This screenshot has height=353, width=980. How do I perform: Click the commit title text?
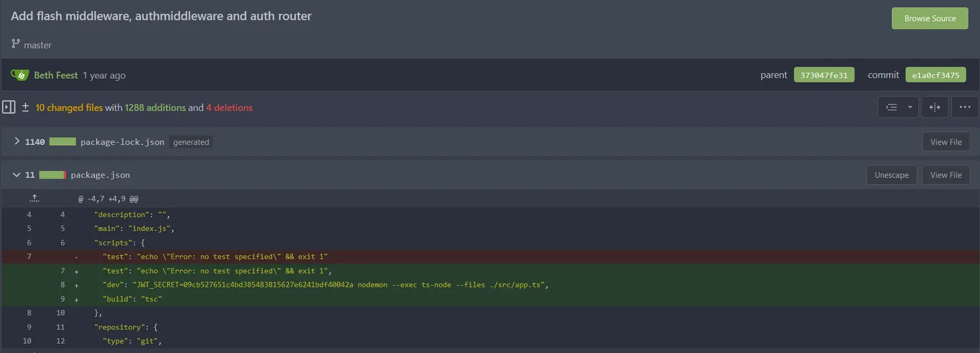[x=161, y=17]
